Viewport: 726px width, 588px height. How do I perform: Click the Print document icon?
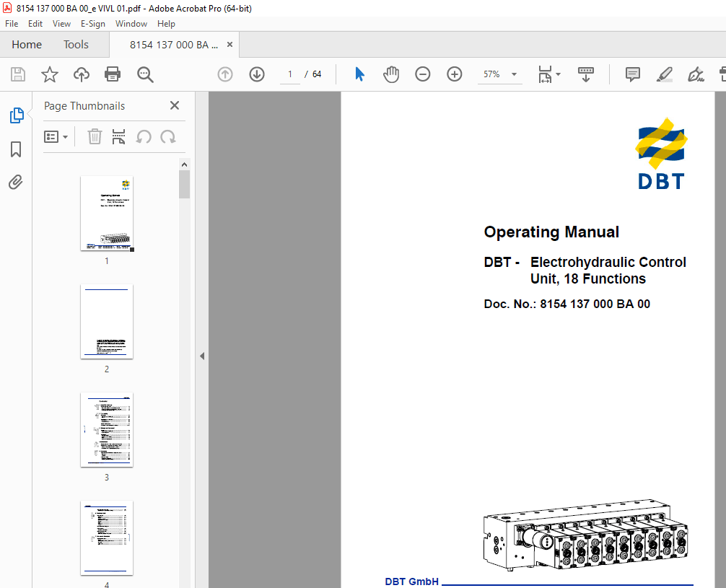pyautogui.click(x=113, y=74)
